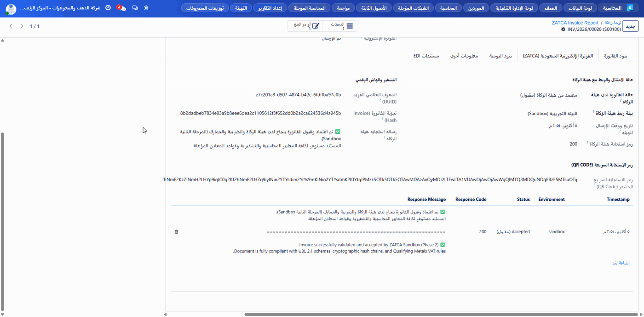Viewport: 644px width, 317px height.
Task: Open the user avatar menu
Action: tap(11, 9)
